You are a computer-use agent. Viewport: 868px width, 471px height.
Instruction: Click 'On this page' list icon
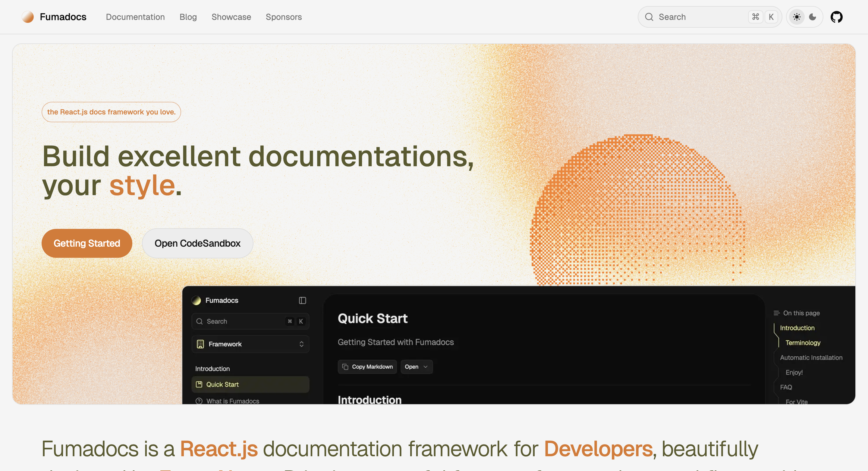[x=777, y=313]
